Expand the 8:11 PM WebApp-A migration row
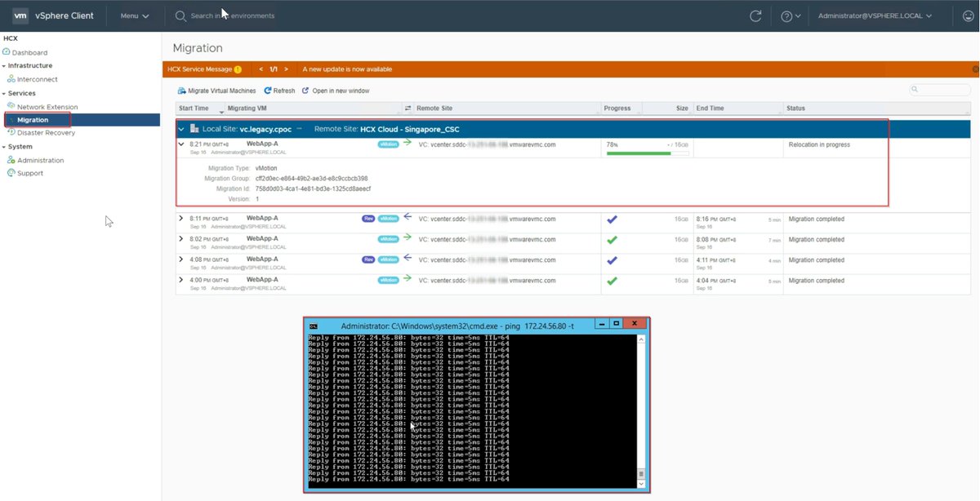980x501 pixels. [x=181, y=219]
